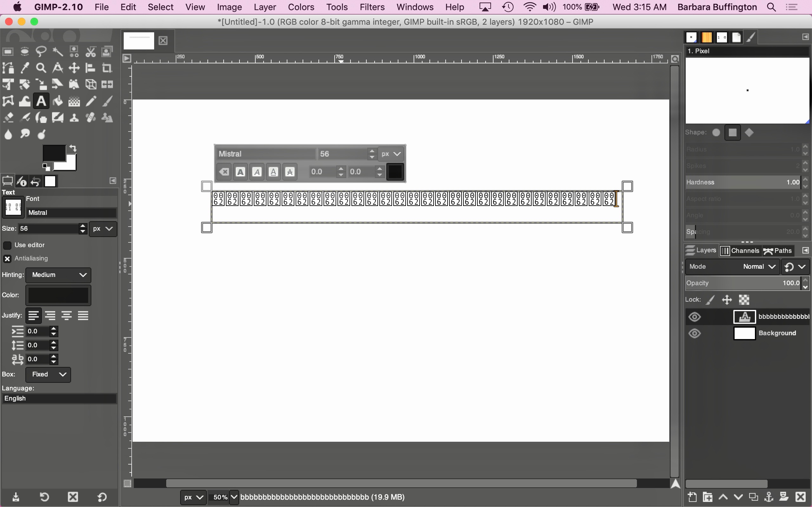Select center justify button

tap(66, 316)
